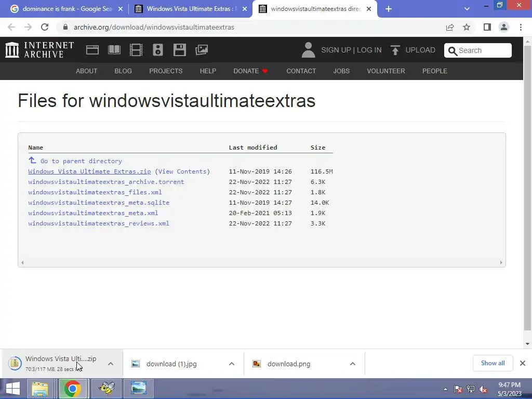The width and height of the screenshot is (532, 399).
Task: Open the Internet Archive web (Wayback) icon
Action: 92,50
